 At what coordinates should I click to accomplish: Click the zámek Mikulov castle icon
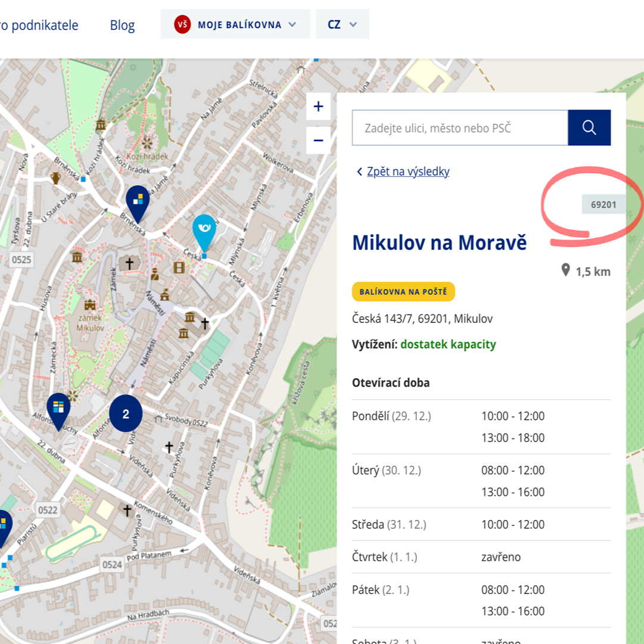point(90,305)
